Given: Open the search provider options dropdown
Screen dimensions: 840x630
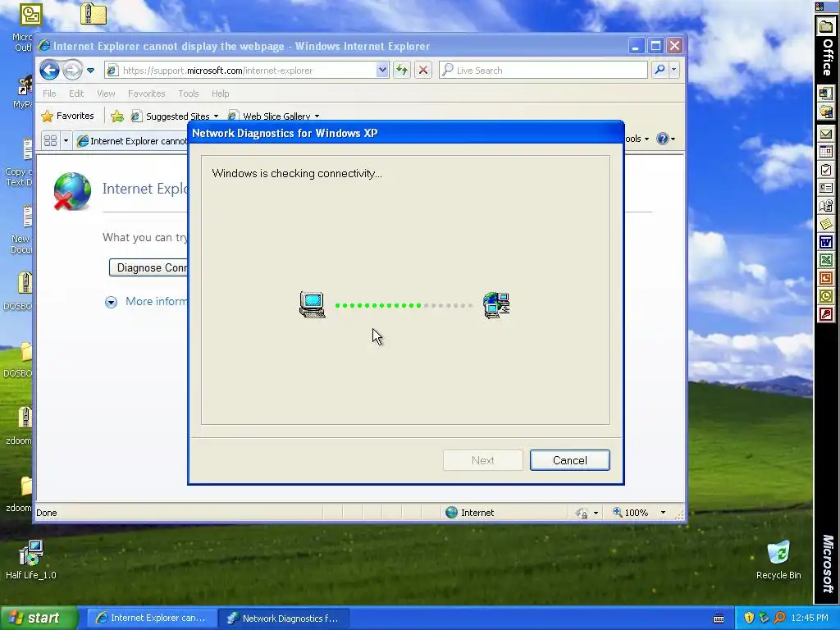Looking at the screenshot, I should (674, 70).
